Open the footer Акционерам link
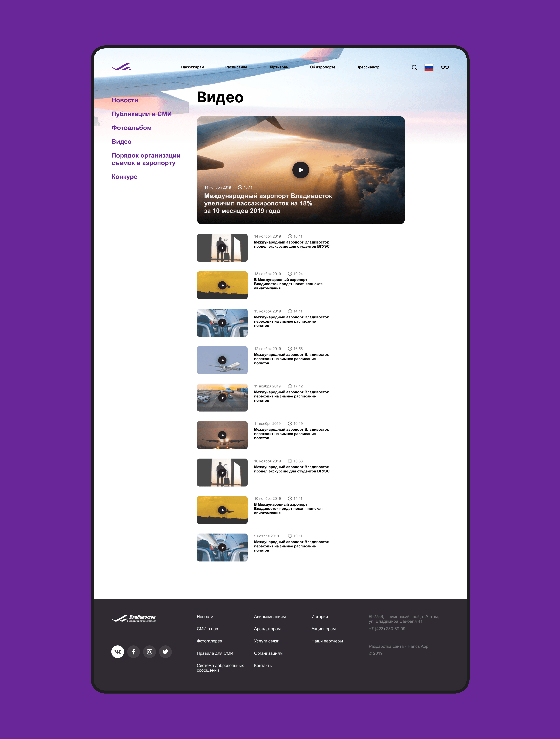 click(x=324, y=629)
